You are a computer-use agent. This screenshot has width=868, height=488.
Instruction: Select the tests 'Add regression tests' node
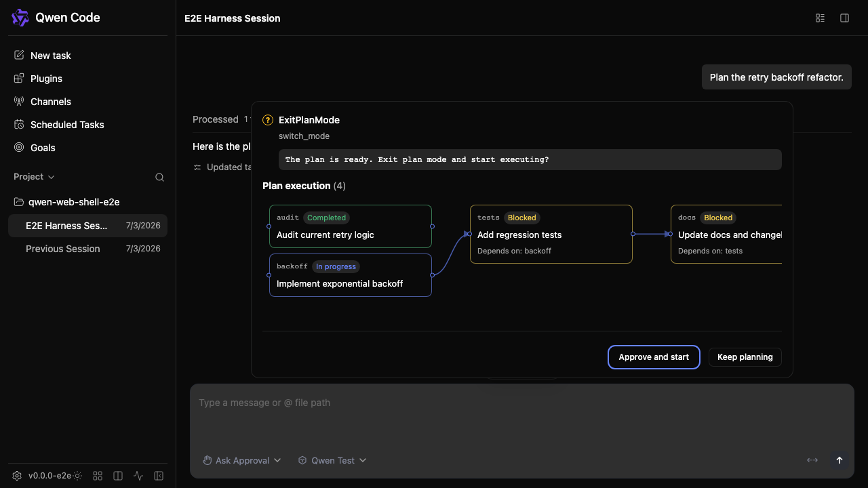pyautogui.click(x=551, y=234)
